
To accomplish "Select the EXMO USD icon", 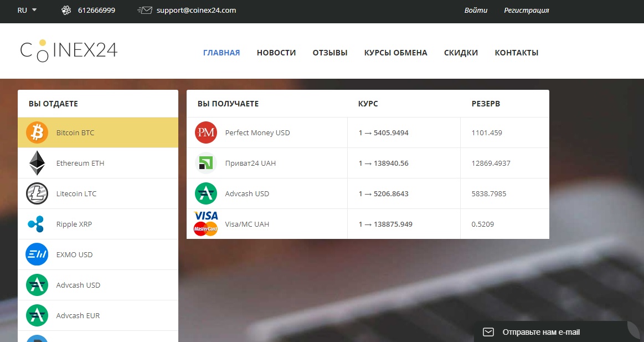I will 37,255.
